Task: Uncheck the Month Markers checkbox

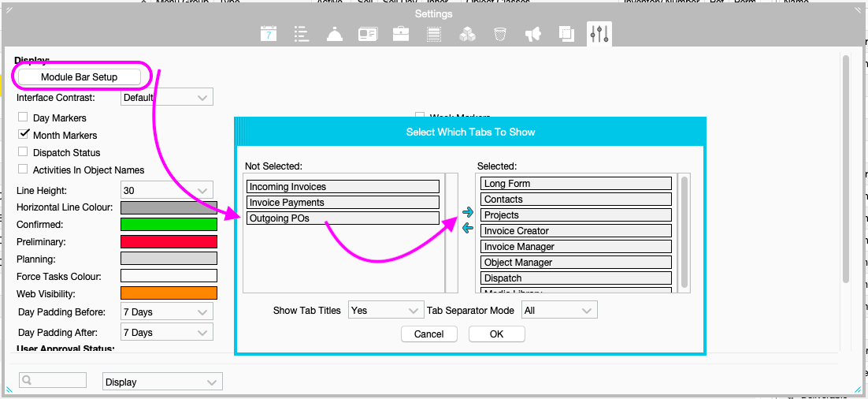Action: click(24, 134)
